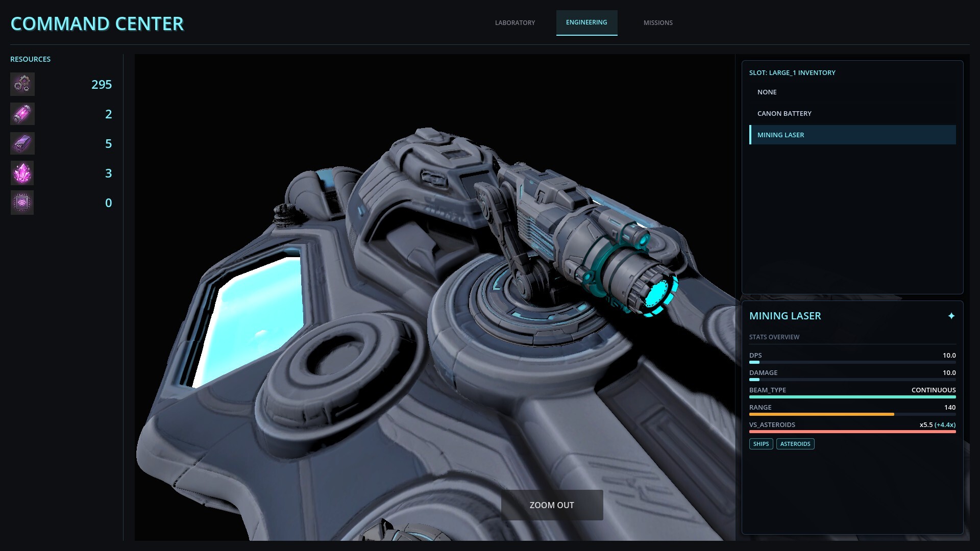Click the Zoom Out button
Viewport: 980px width, 551px height.
click(552, 505)
